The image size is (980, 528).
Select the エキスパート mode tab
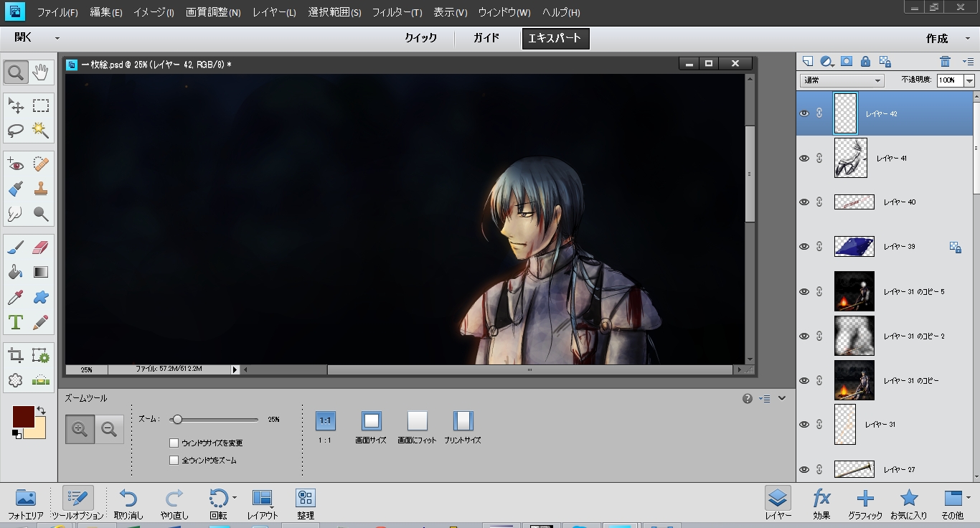click(555, 39)
